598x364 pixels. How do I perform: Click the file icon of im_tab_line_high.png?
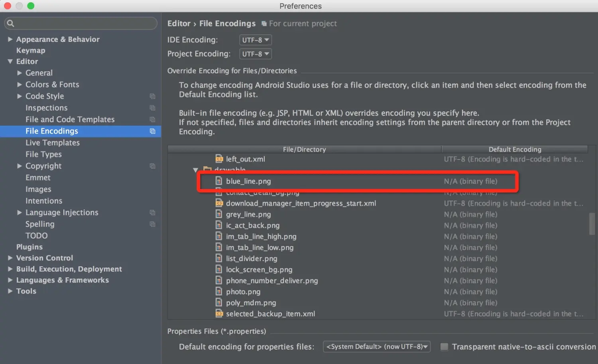click(219, 236)
